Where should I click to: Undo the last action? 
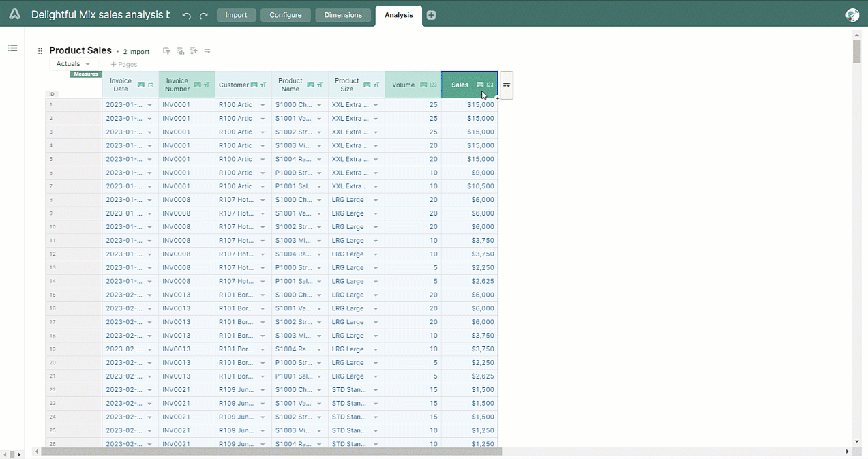[186, 15]
